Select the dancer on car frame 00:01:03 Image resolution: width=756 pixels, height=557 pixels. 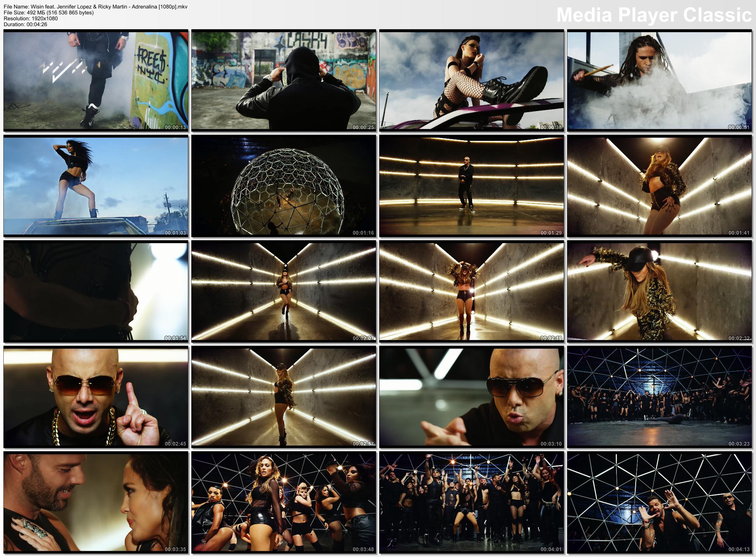click(96, 186)
